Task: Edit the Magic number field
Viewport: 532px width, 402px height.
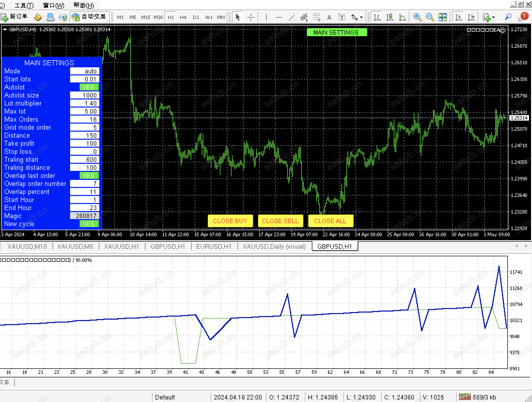Action: pos(85,216)
